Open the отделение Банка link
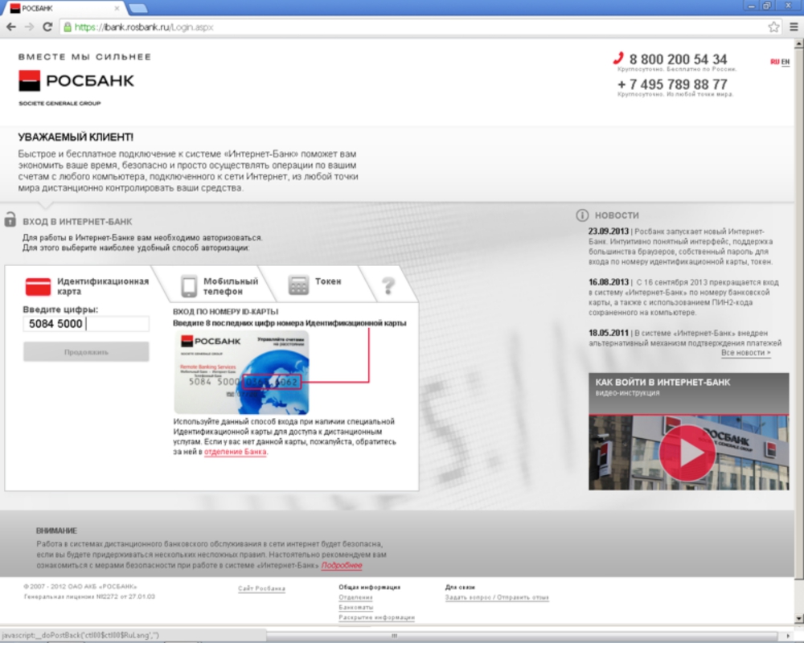804x672 pixels. pyautogui.click(x=236, y=452)
